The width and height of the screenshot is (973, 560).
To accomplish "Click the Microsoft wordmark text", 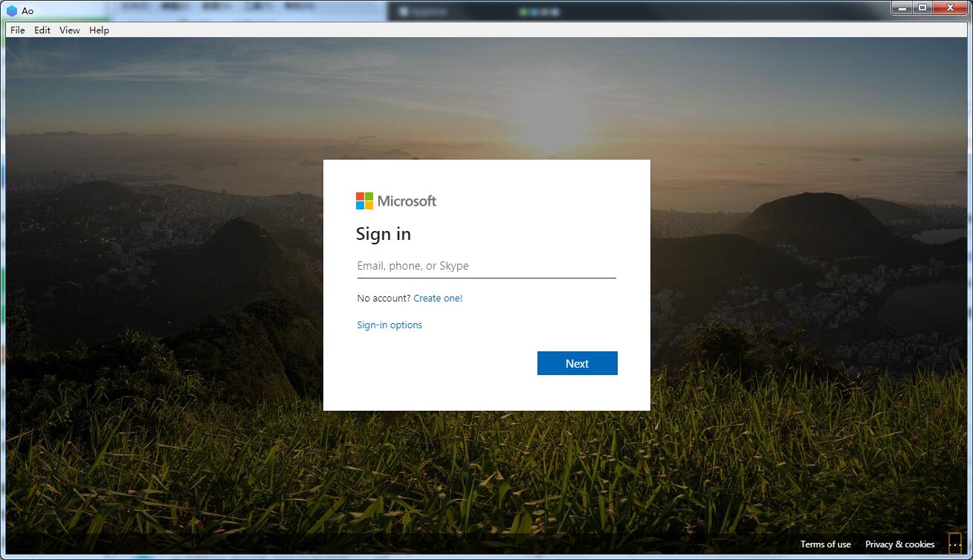I will [x=407, y=201].
